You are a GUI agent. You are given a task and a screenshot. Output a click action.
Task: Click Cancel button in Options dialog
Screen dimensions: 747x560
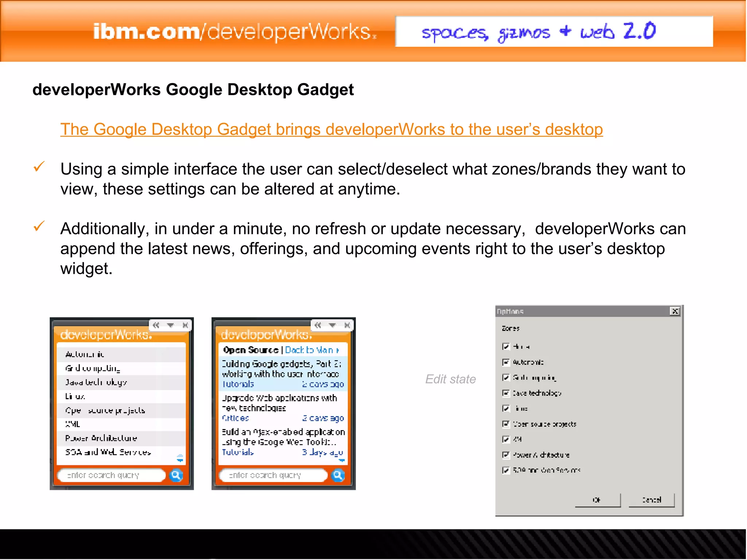651,500
